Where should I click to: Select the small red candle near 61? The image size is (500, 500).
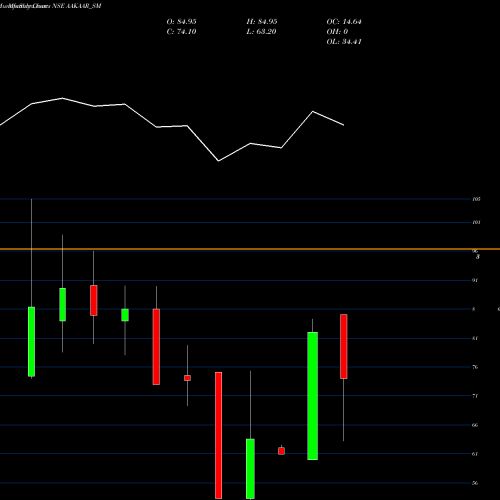point(281,451)
